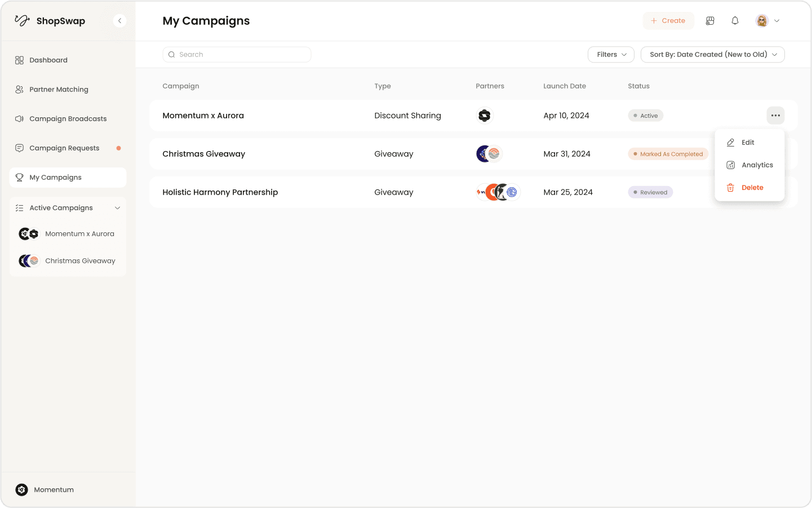Click inside the Search field
The width and height of the screenshot is (812, 508).
point(237,54)
